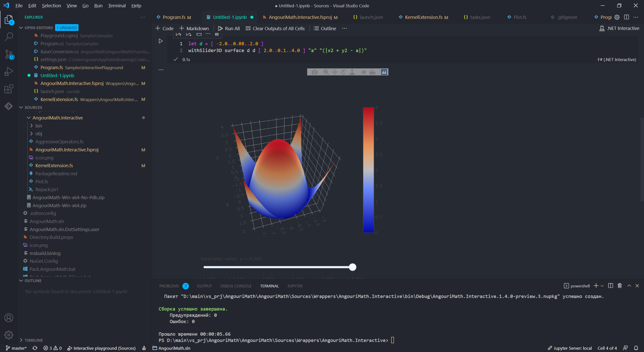Viewport: 644px width, 352px height.
Task: Split the editor to the right
Action: tap(626, 17)
